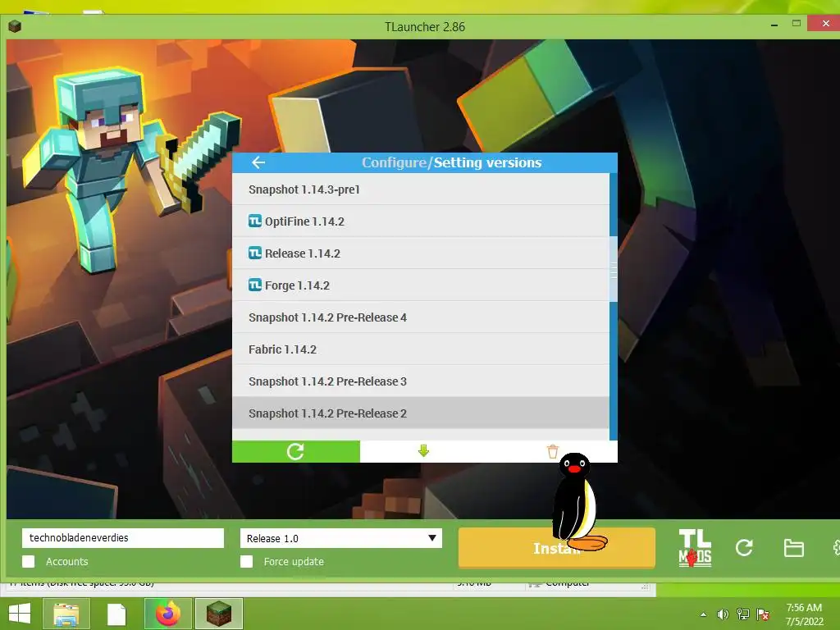Viewport: 840px width, 630px height.
Task: Open settings gear at bottom right
Action: click(x=836, y=547)
